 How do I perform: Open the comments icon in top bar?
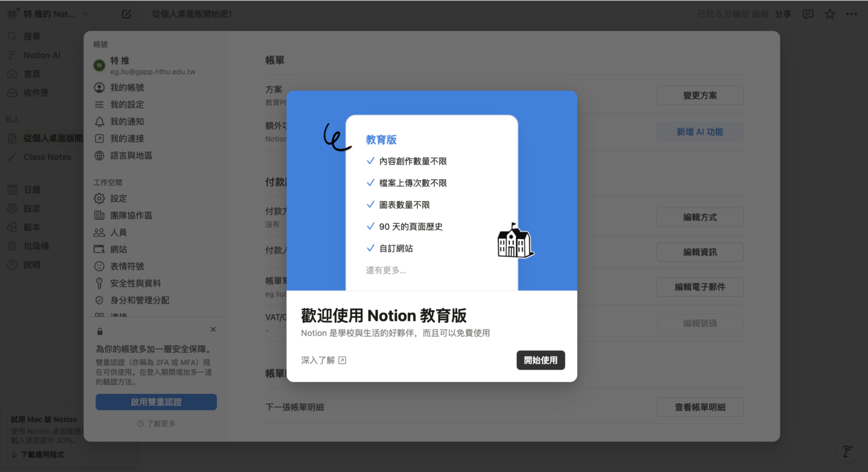[x=808, y=14]
